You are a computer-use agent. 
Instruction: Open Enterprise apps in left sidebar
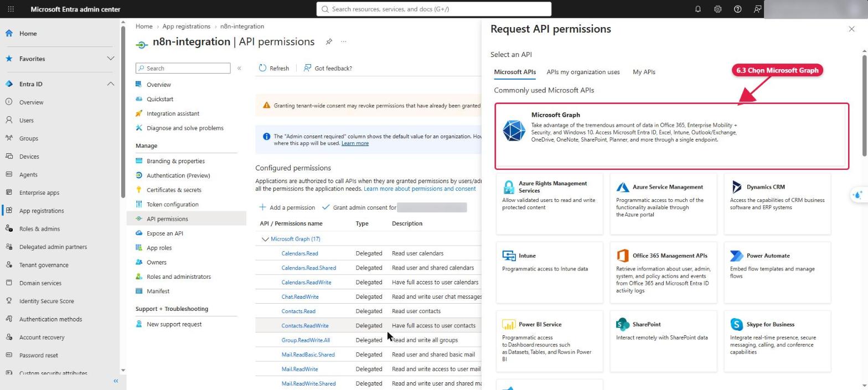coord(39,193)
